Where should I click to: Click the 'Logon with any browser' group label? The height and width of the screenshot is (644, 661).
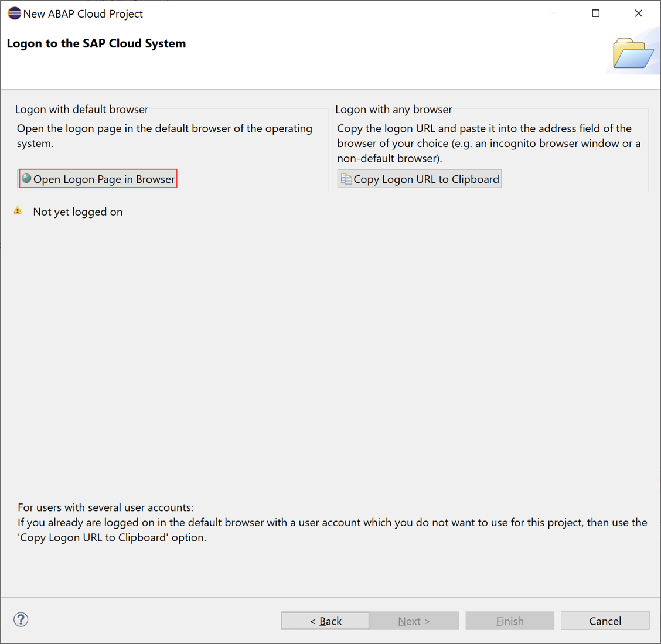(x=394, y=109)
